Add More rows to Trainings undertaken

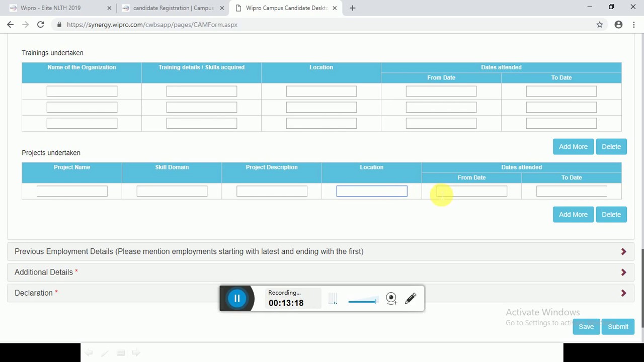pos(573,147)
